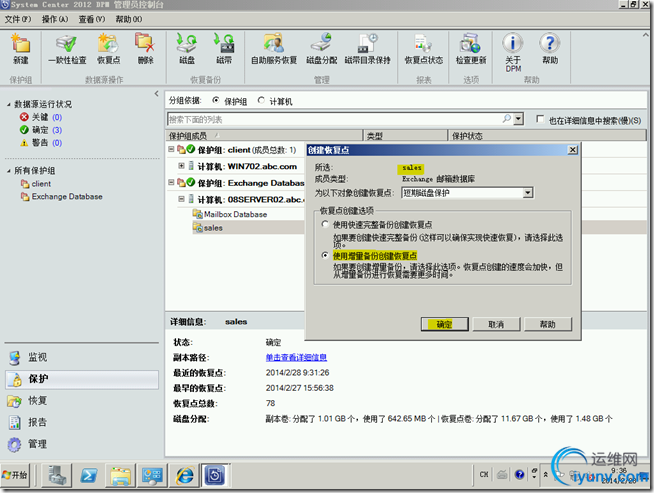654x493 pixels.
Task: Collapse 数据源运行状况 section
Action: 8,104
